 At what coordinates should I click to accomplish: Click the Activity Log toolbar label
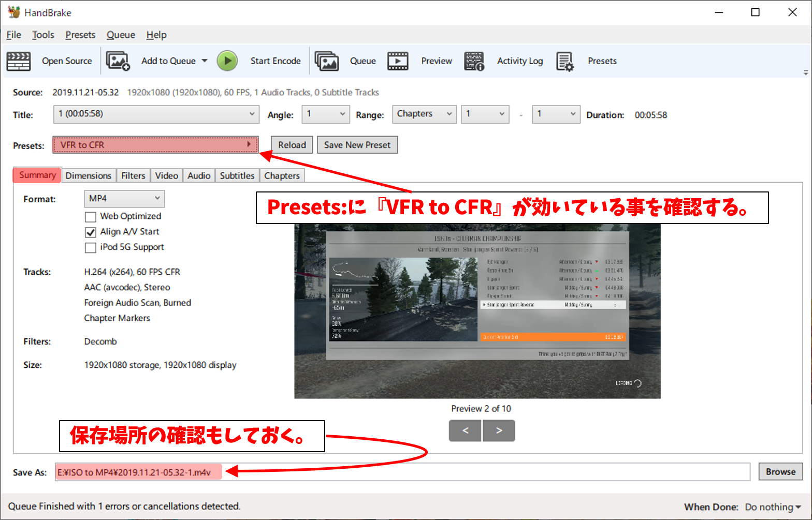tap(520, 61)
